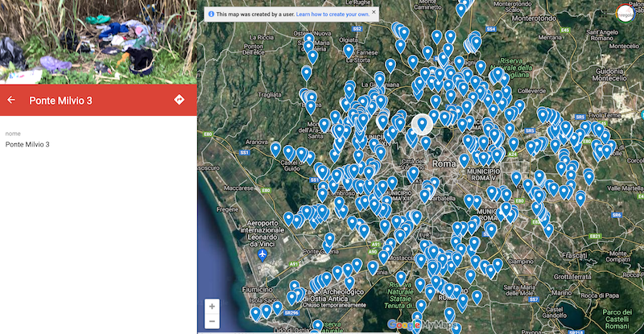Click the SS7 road shield
Viewport: 644px width, 334px height.
(534, 299)
